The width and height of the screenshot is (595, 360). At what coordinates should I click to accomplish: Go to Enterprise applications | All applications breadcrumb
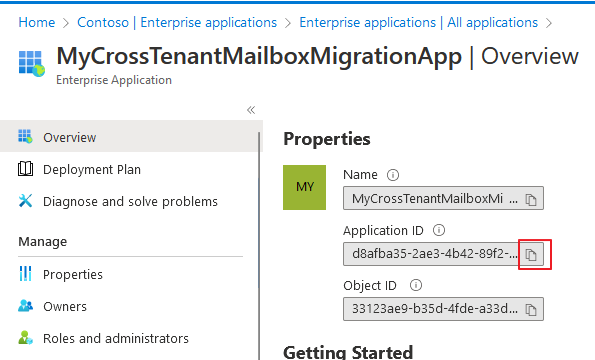pos(419,22)
